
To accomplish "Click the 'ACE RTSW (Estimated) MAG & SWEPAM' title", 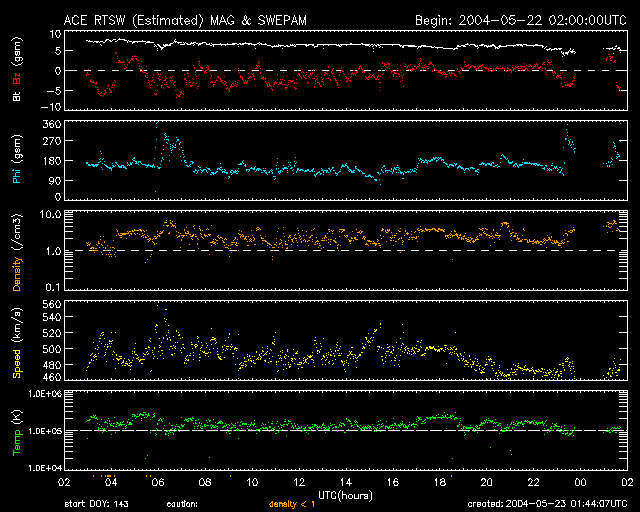I will click(x=185, y=20).
